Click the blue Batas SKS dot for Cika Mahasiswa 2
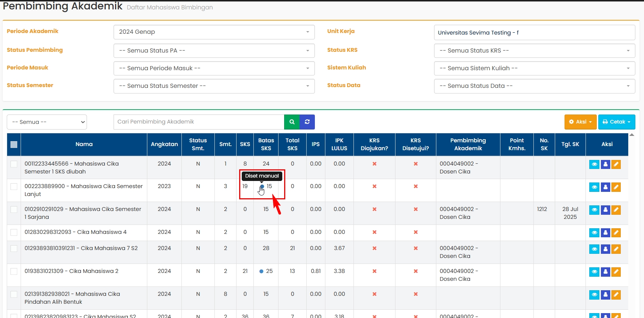 click(x=261, y=271)
